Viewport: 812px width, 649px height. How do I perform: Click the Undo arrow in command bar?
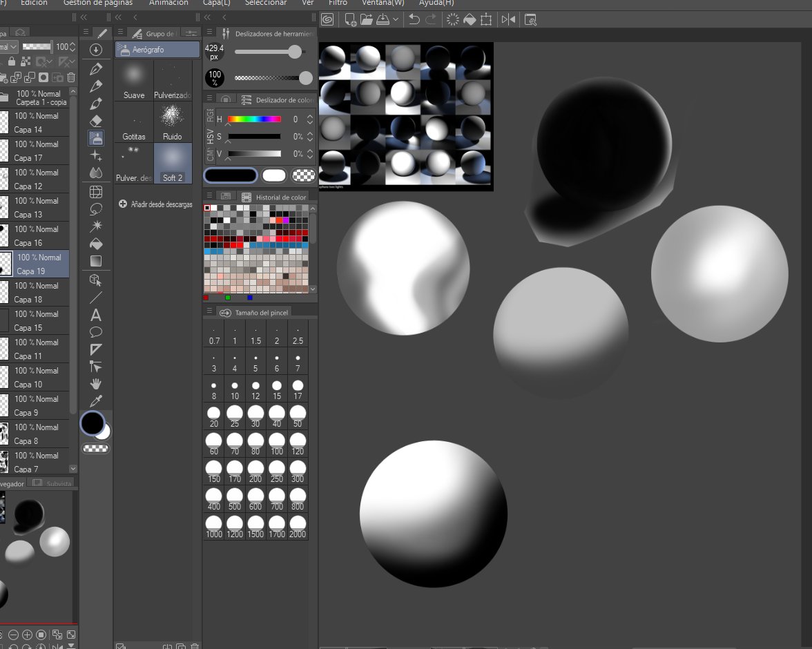click(x=414, y=20)
